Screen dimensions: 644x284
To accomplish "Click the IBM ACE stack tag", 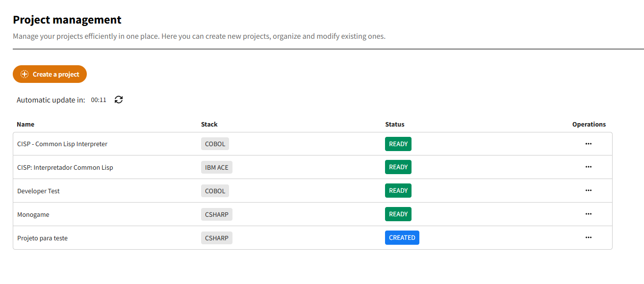I will [x=216, y=167].
